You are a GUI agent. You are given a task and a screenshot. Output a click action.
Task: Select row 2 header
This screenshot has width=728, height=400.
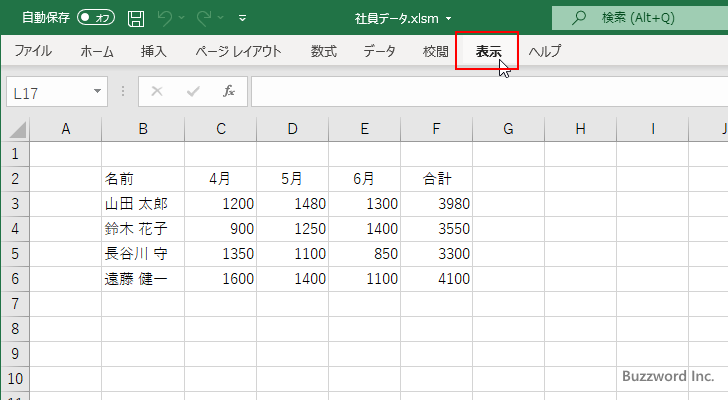pyautogui.click(x=16, y=179)
